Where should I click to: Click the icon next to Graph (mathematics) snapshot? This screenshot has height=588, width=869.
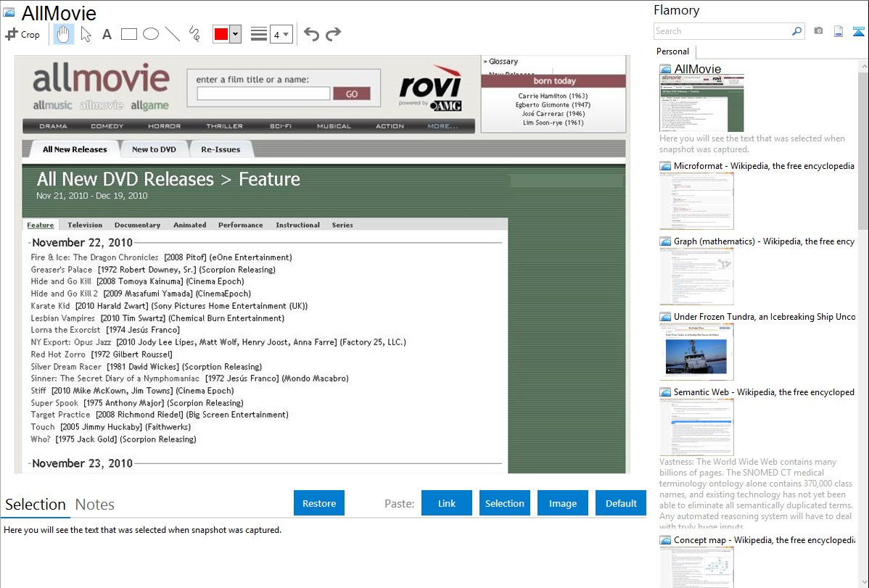coord(665,241)
